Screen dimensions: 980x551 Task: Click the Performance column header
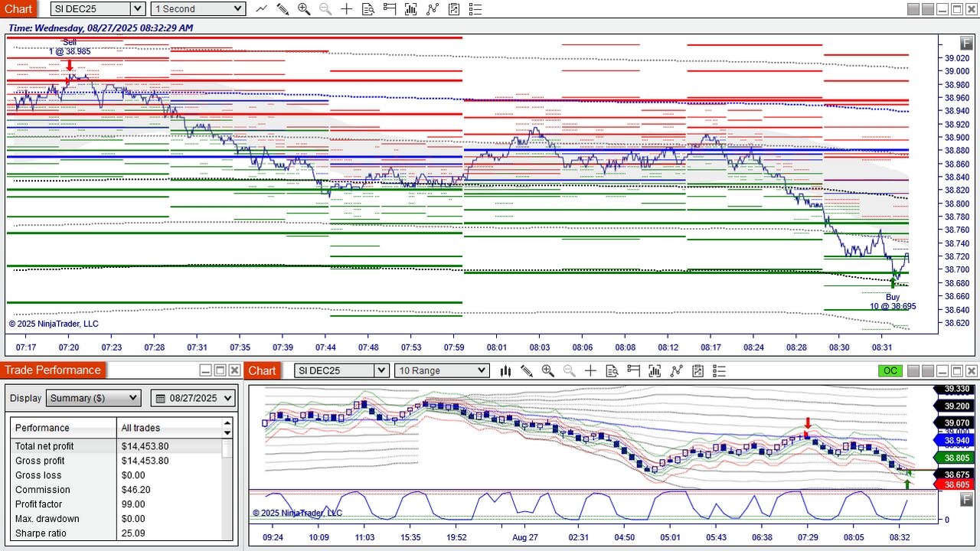63,428
